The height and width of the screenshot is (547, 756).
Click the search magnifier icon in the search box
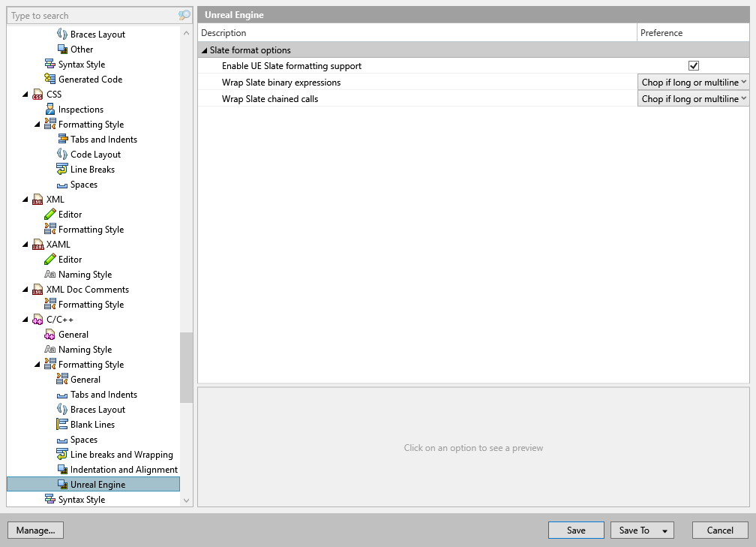(x=184, y=15)
